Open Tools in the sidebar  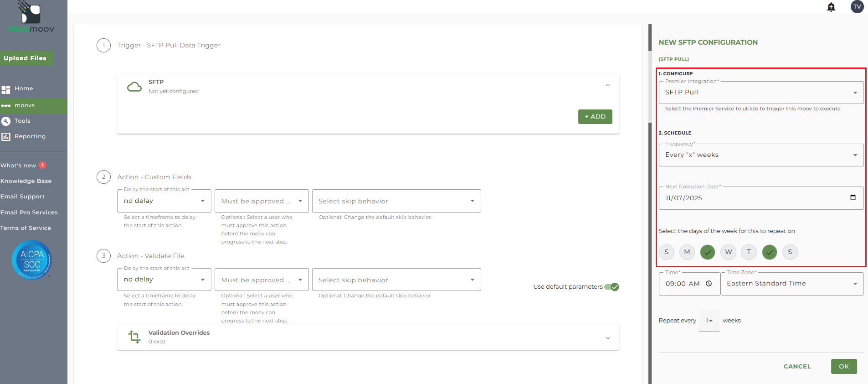click(22, 121)
